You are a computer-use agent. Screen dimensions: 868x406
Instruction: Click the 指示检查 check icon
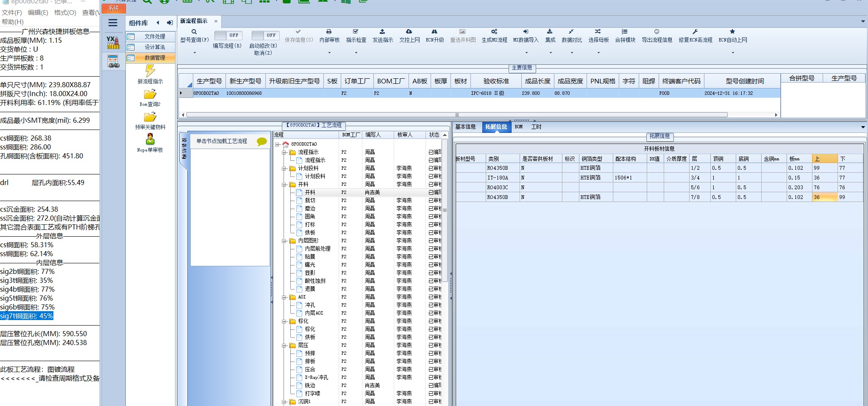(x=356, y=32)
